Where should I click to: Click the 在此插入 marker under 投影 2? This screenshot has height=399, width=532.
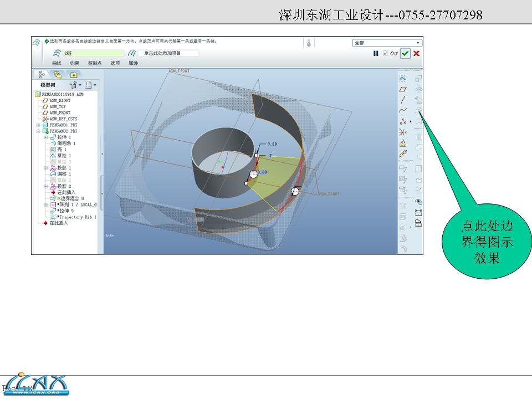pos(63,192)
